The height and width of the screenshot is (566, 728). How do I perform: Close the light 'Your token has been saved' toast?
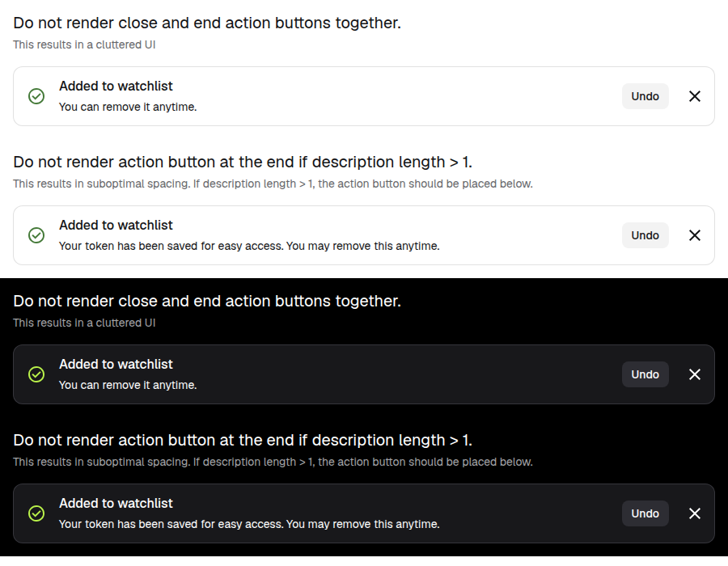pyautogui.click(x=695, y=235)
